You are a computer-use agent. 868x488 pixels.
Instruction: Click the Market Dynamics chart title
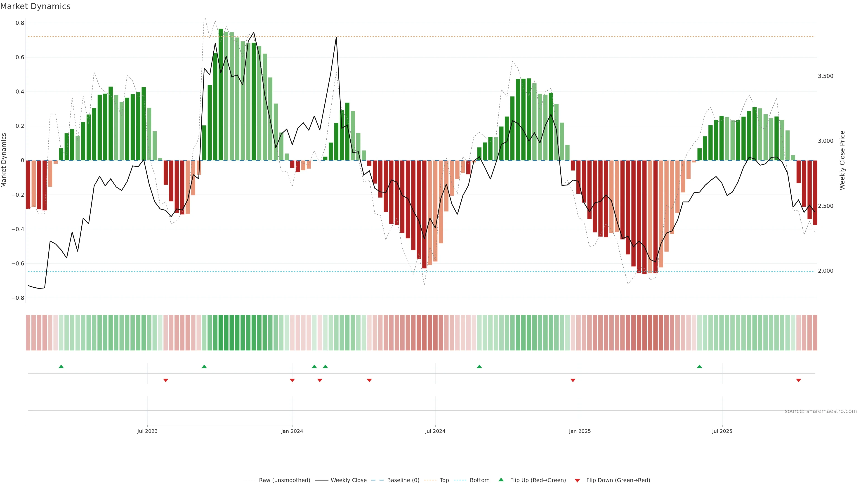click(x=35, y=6)
